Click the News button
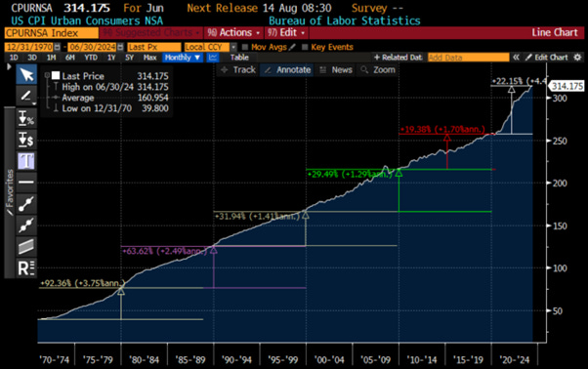Image resolution: width=588 pixels, height=369 pixels. (x=336, y=69)
